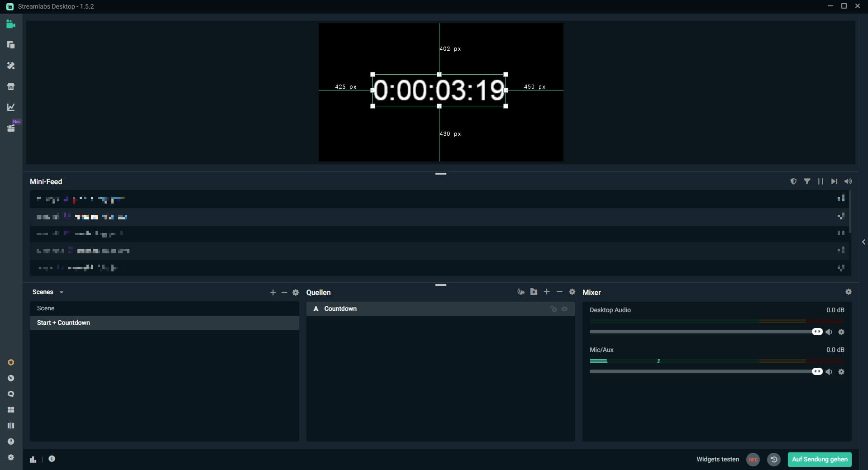Screen dimensions: 868x470
Task: Click the Auf Sendung gehen button
Action: (x=819, y=459)
